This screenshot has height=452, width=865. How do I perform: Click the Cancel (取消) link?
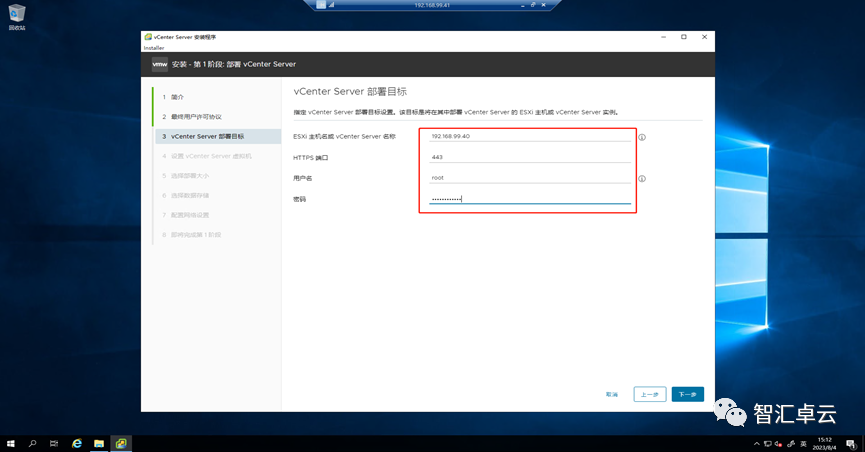612,395
